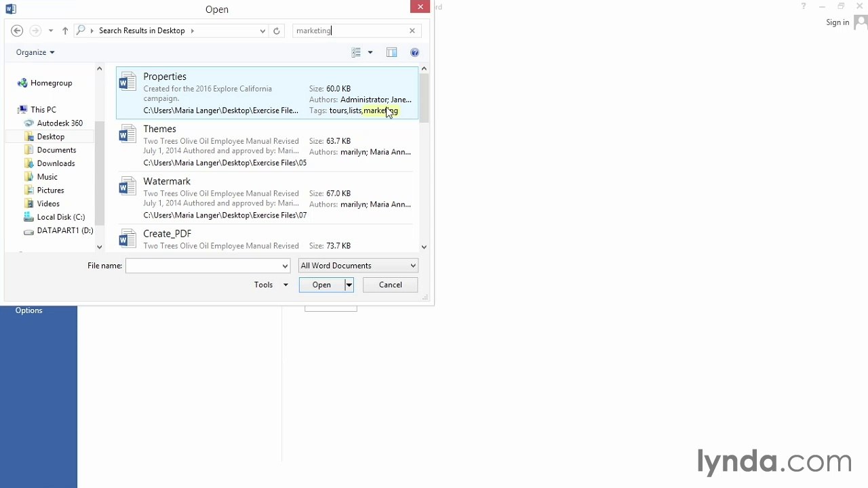
Task: Click the This PC computer icon
Action: [x=22, y=110]
